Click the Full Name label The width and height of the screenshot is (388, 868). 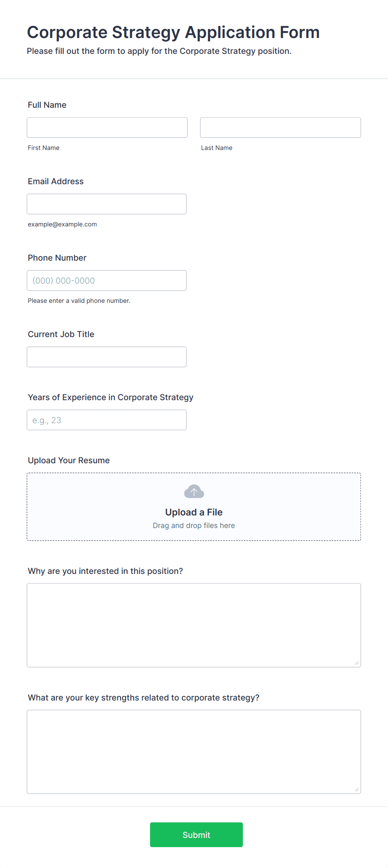click(47, 105)
